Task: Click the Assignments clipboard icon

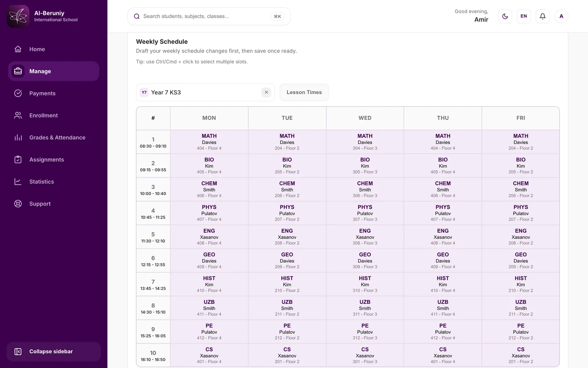Action: 18,159
